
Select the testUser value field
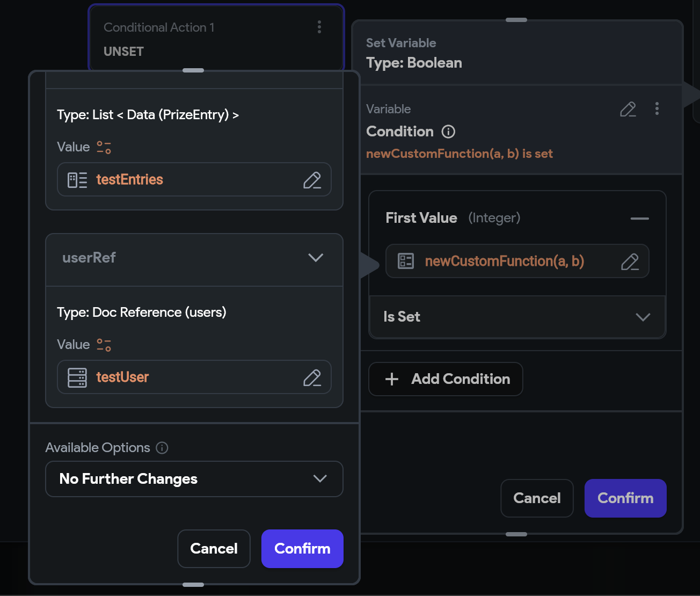pyautogui.click(x=194, y=377)
